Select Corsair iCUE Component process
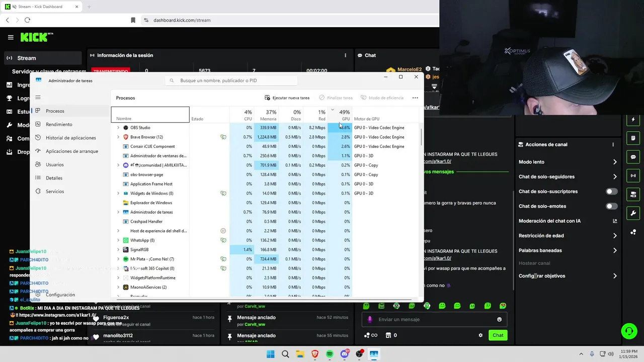Screen dimensions: 644x362 coord(266,146)
